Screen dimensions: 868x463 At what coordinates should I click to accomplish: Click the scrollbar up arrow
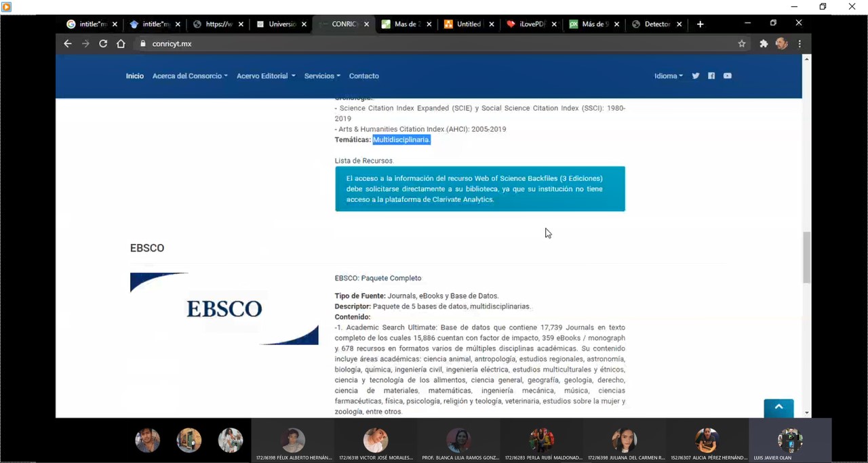pyautogui.click(x=806, y=59)
